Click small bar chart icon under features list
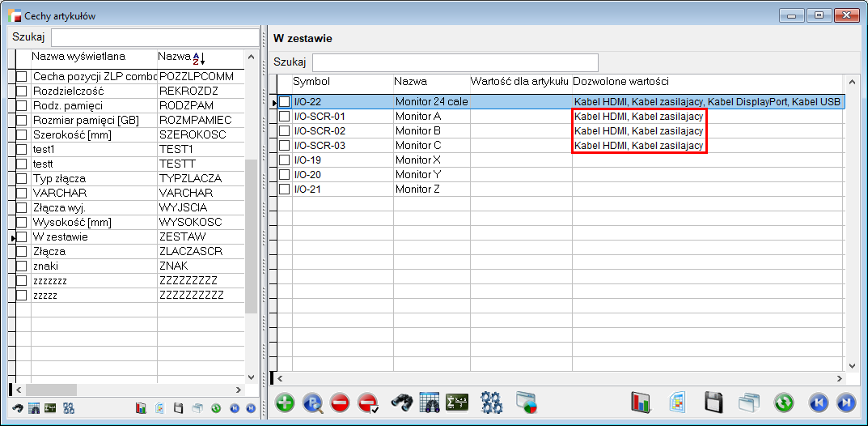The width and height of the screenshot is (868, 426). (x=141, y=408)
